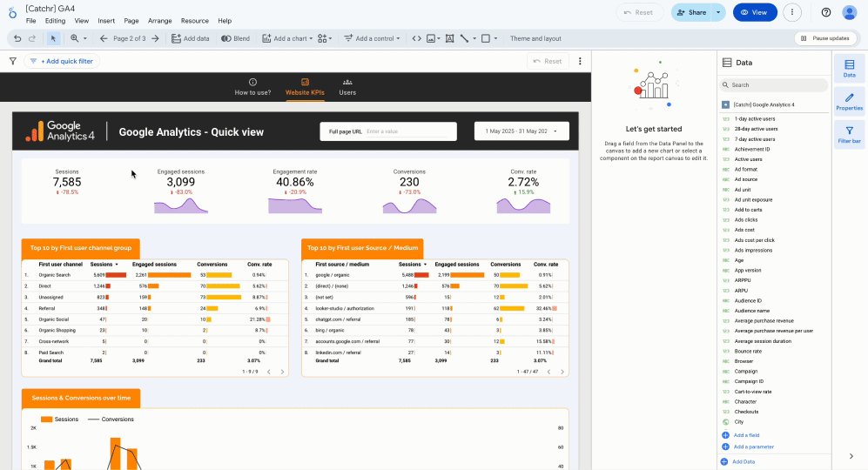Switch to Data side panel tab

pyautogui.click(x=849, y=69)
